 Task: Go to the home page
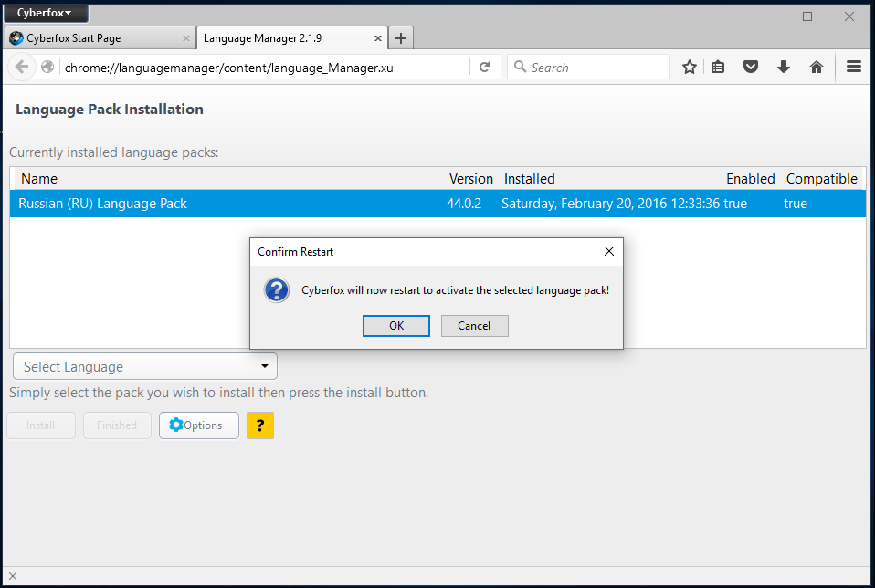coord(817,68)
